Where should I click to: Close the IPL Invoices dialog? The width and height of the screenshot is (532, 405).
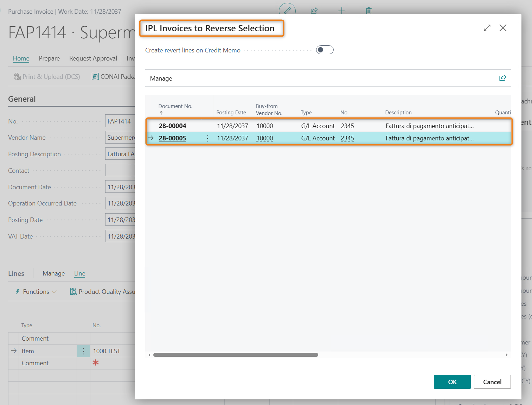[x=503, y=28]
